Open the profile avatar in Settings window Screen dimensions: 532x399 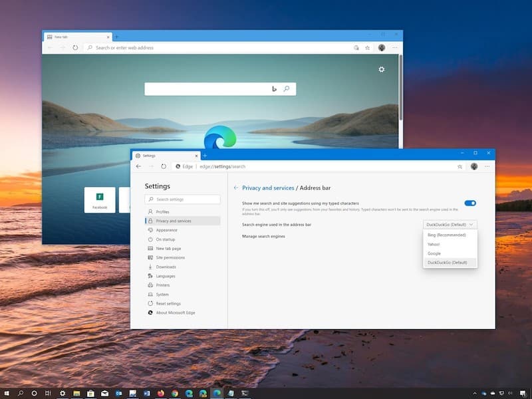(x=474, y=166)
